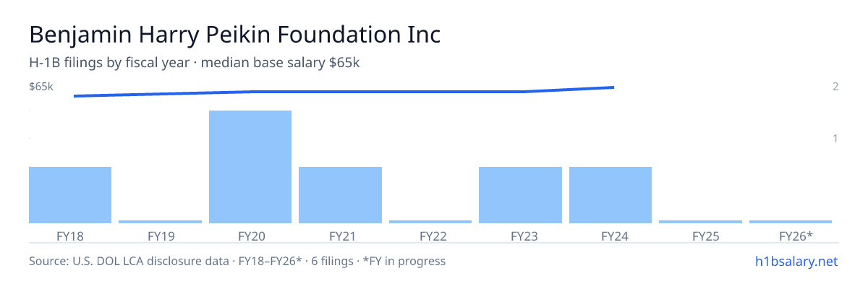Click the small FY25 bar
Viewport: 868px width, 289px height.
tap(700, 222)
